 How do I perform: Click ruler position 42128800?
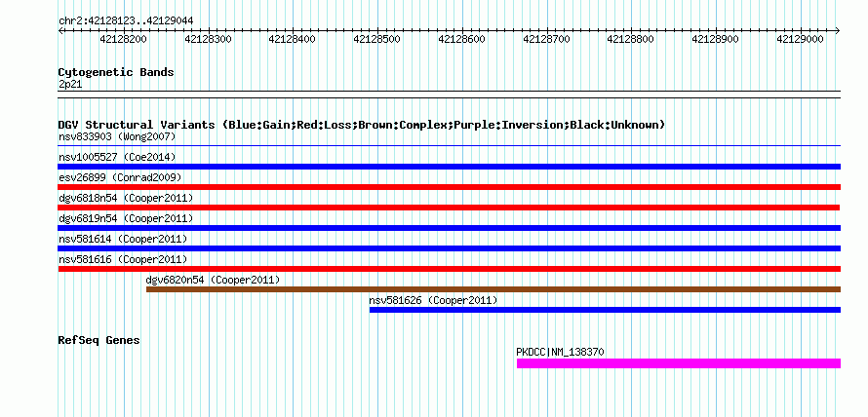coord(631,39)
